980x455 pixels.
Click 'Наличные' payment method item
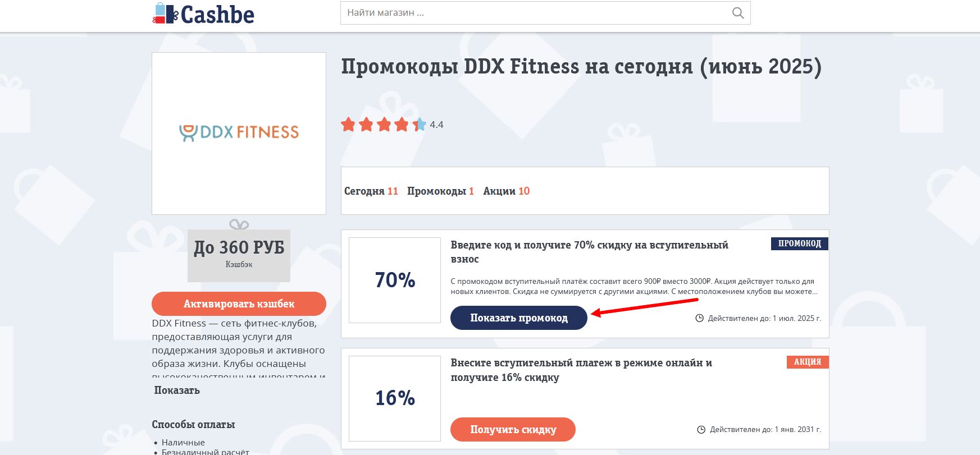tap(183, 442)
